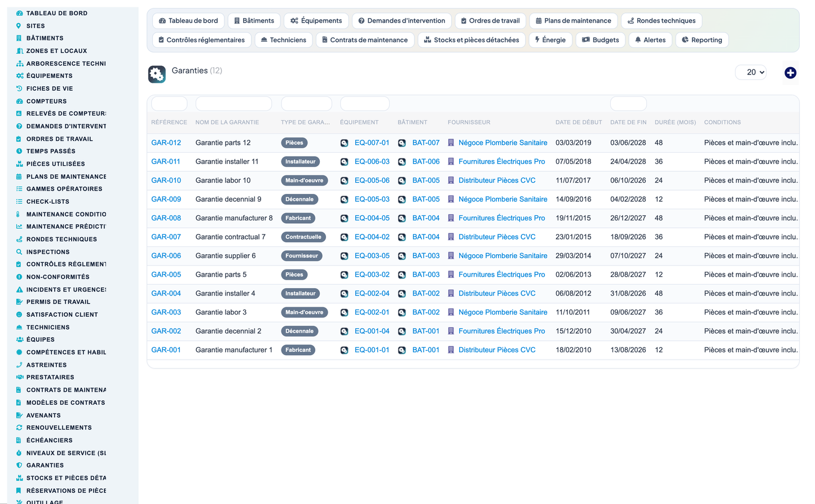Click the Équipements gears sidebar icon
The width and height of the screenshot is (815, 504).
pyautogui.click(x=19, y=76)
